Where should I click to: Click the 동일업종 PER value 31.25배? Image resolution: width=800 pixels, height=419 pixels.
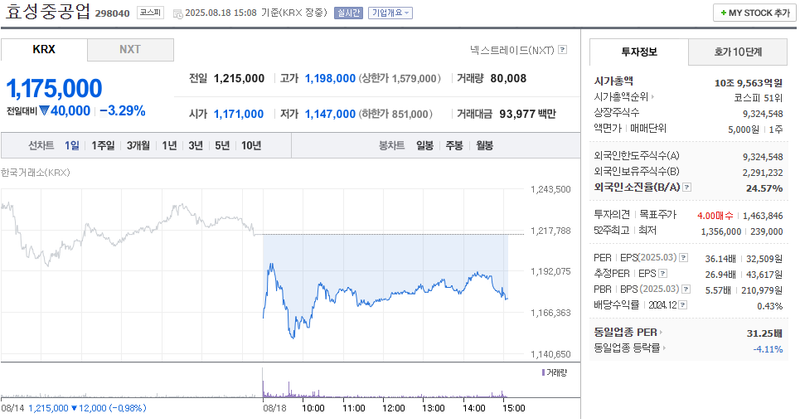(765, 333)
